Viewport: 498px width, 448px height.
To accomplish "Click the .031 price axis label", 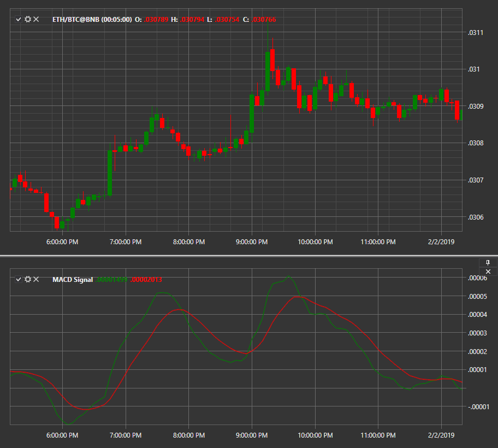I will (x=473, y=69).
